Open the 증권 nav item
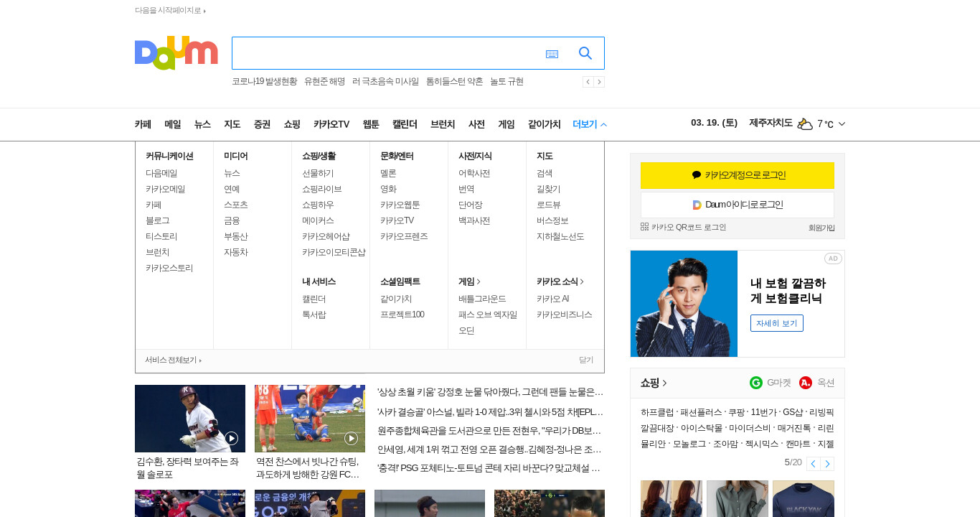 tap(262, 124)
